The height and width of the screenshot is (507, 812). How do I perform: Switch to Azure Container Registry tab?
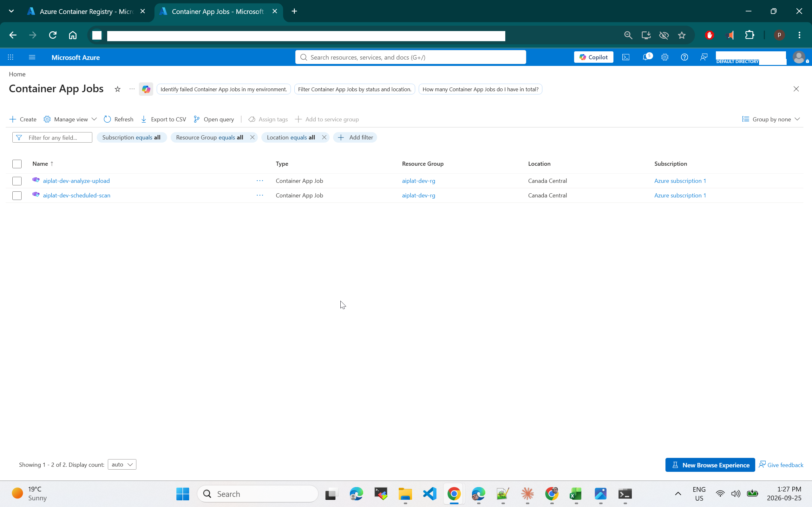point(86,11)
